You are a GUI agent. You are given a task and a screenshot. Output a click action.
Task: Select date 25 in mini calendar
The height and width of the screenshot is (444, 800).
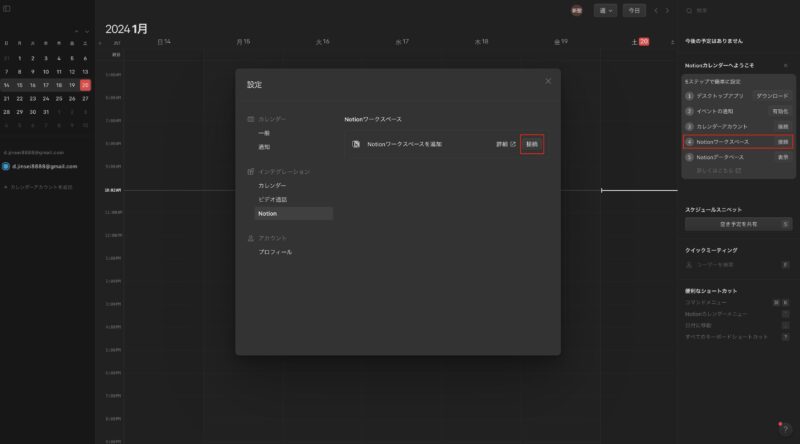pos(59,98)
